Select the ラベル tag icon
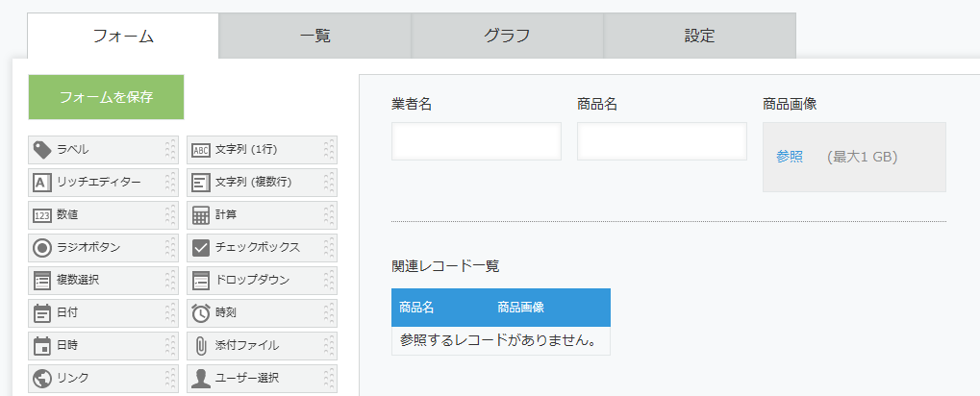The image size is (980, 396). tap(42, 150)
